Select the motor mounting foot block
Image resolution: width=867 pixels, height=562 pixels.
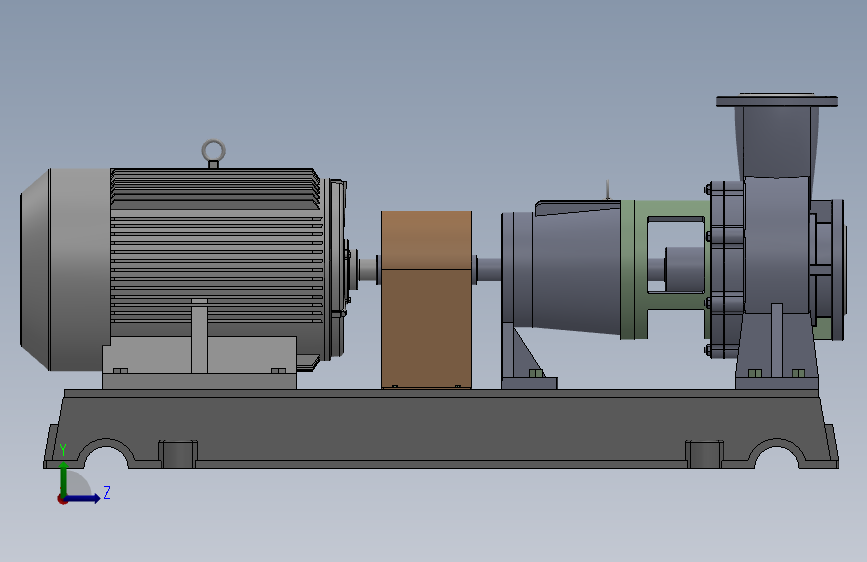coord(200,362)
